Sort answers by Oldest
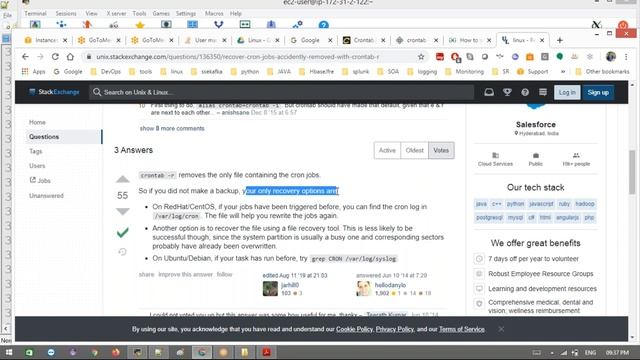 click(414, 150)
